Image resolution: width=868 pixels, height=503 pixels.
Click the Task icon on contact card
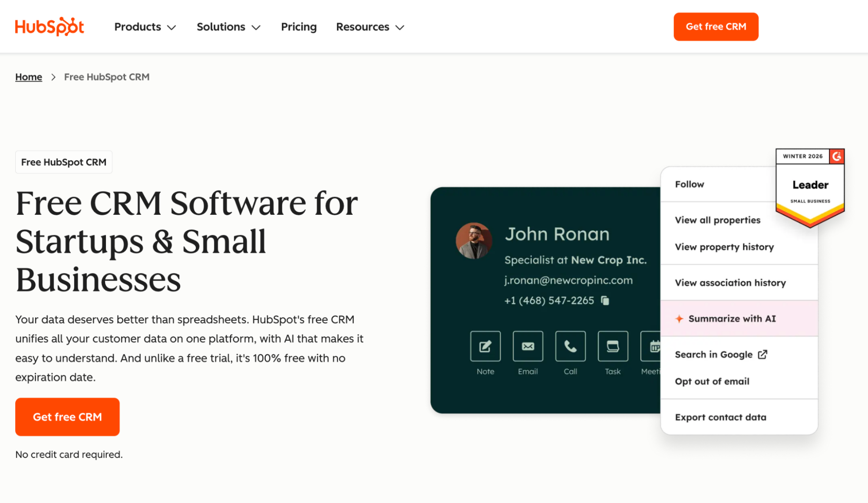tap(613, 346)
